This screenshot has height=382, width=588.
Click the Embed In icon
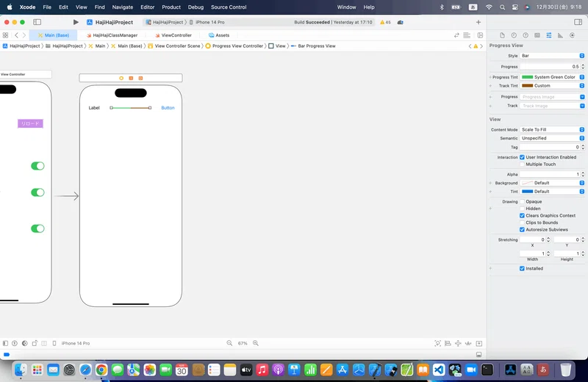479,343
